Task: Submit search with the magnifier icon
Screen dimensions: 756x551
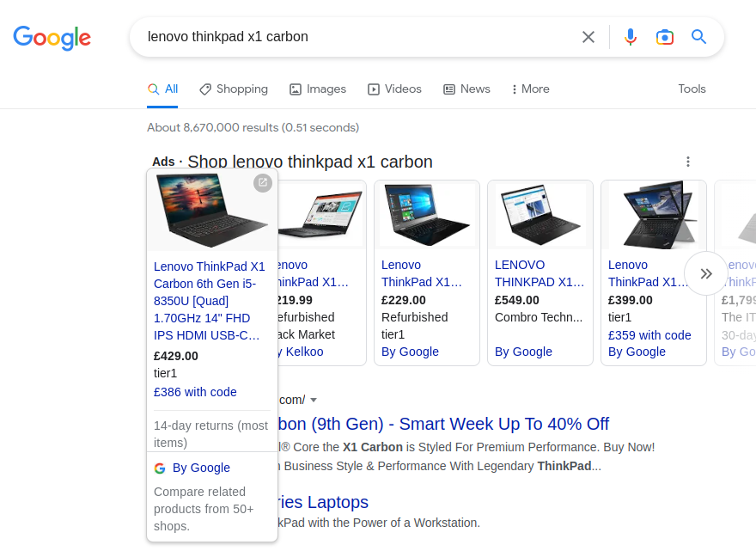Action: pos(699,37)
